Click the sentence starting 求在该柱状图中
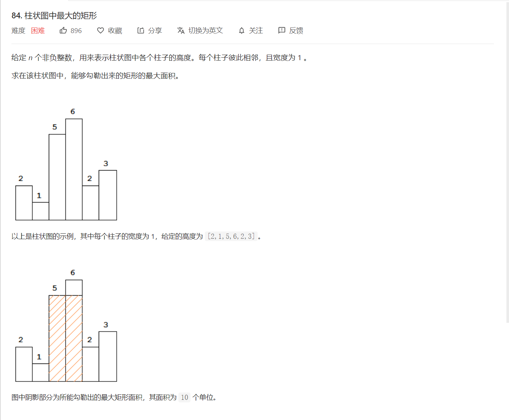The height and width of the screenshot is (420, 509). [x=95, y=76]
